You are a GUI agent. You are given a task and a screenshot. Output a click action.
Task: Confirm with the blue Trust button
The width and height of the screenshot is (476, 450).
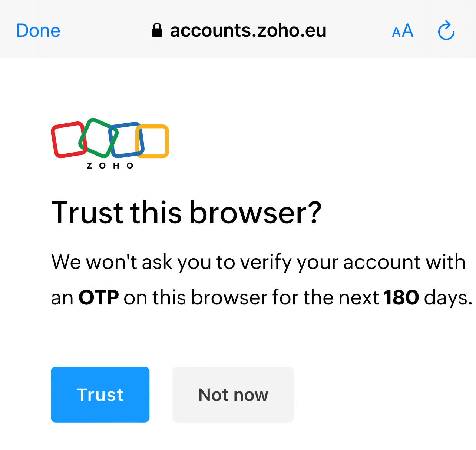(x=100, y=394)
